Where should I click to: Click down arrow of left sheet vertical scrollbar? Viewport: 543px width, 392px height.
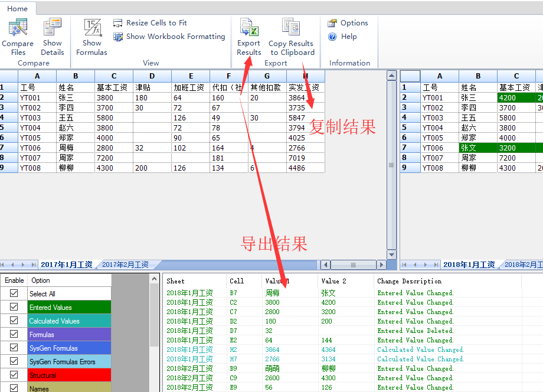pyautogui.click(x=391, y=254)
